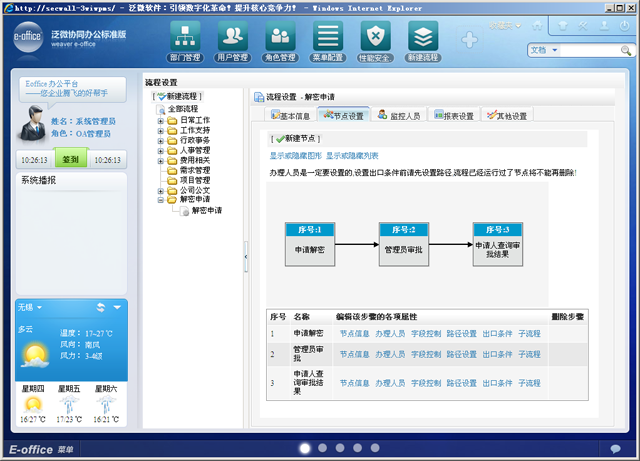
Task: Click 节点信息 link for 申请解密 step
Action: [354, 333]
